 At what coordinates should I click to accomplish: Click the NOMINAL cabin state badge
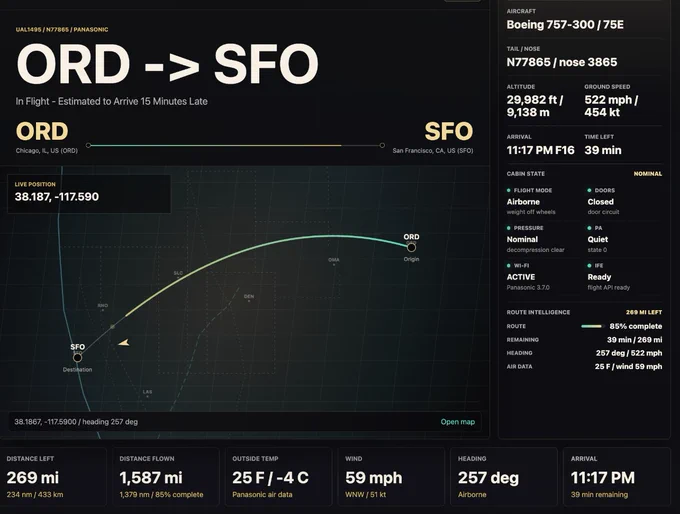pos(647,174)
